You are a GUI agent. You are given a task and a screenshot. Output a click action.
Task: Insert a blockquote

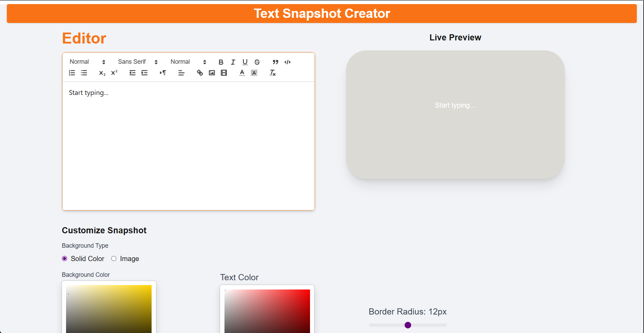pyautogui.click(x=275, y=62)
